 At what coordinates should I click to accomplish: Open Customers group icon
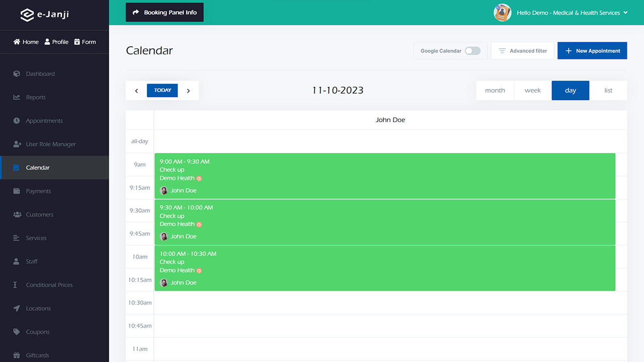tap(17, 215)
